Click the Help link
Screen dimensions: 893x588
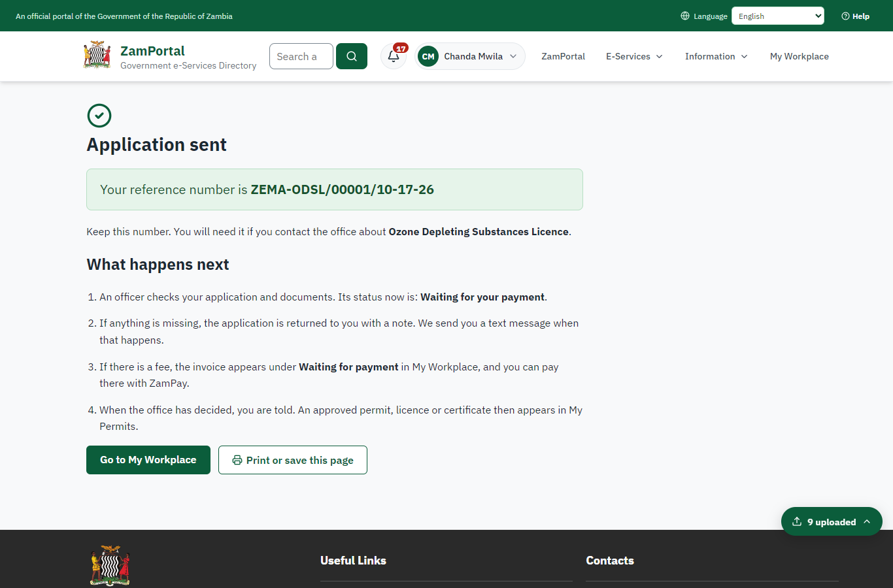click(855, 16)
